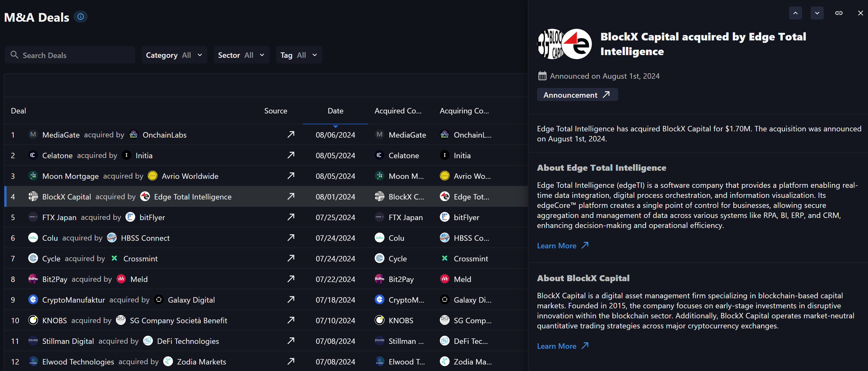868x371 pixels.
Task: Sort by the Deal column header
Action: [18, 110]
